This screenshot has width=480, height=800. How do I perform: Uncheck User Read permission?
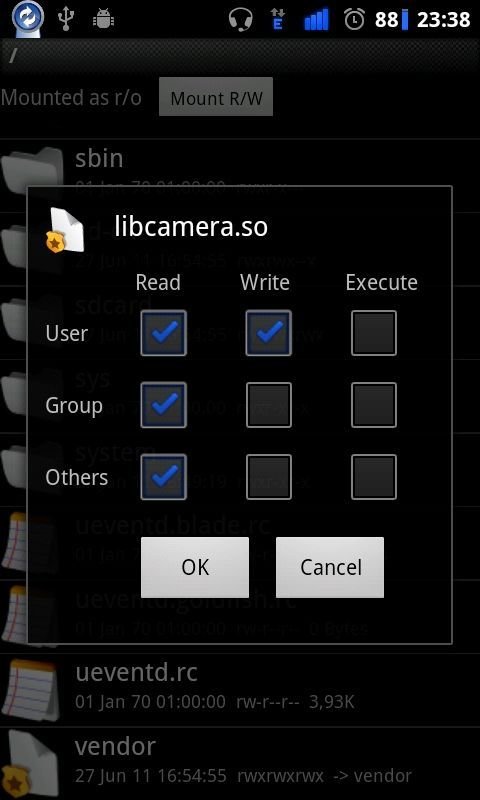pyautogui.click(x=164, y=333)
